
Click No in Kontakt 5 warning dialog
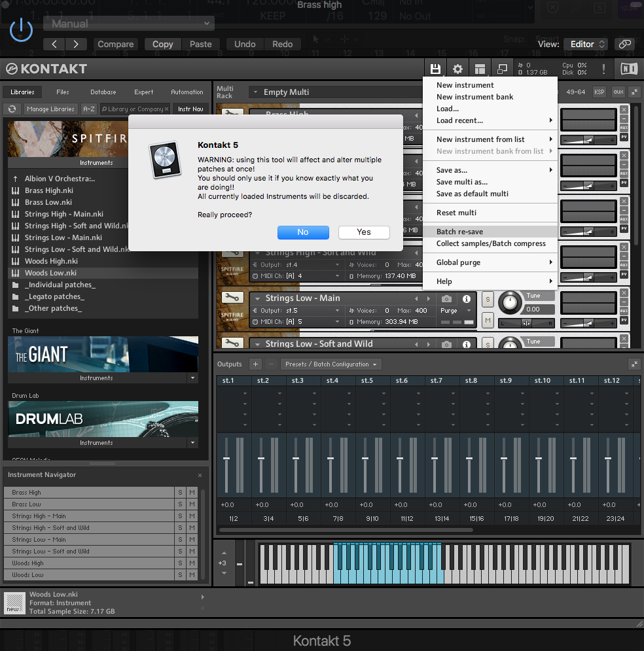pos(303,232)
